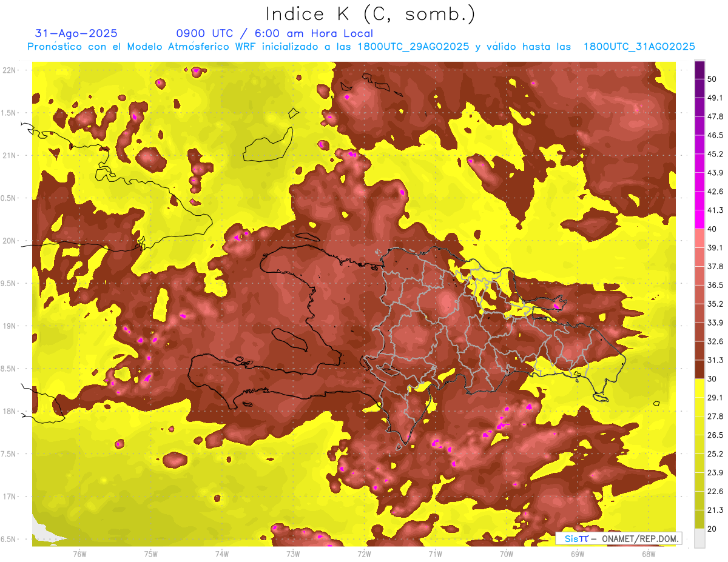Screen dimensions: 728x562
Task: Click legend value "39.1"
Action: click(x=715, y=247)
